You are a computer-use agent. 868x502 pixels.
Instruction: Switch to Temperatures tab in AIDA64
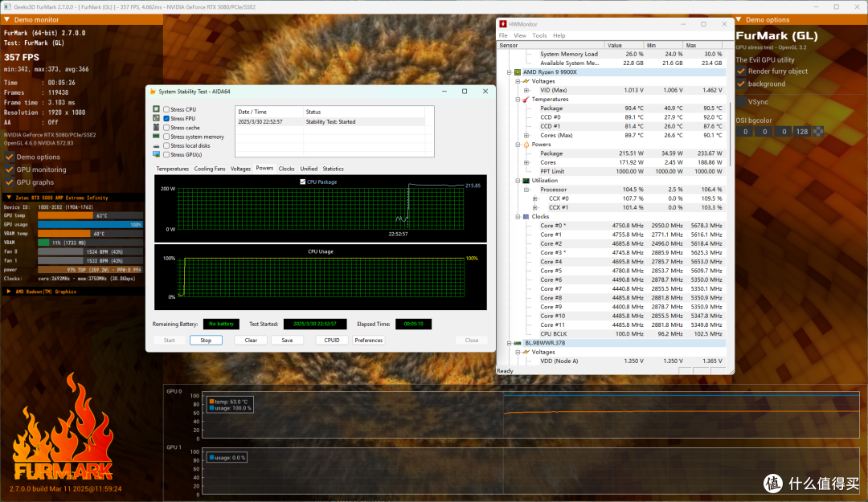172,169
